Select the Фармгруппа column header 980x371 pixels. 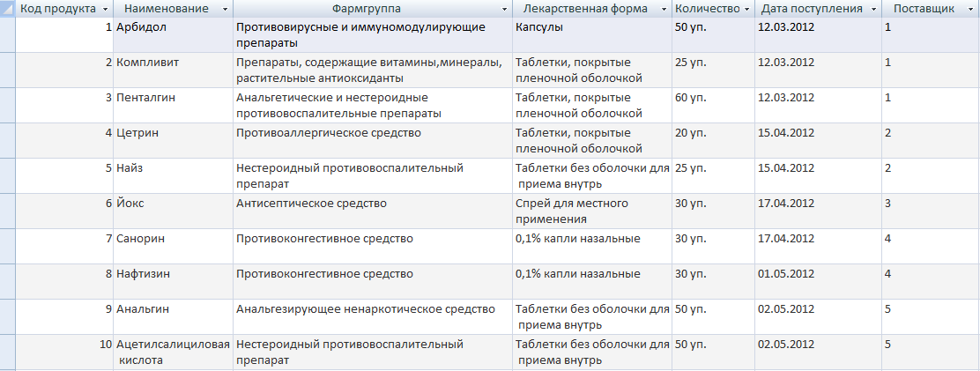373,9
